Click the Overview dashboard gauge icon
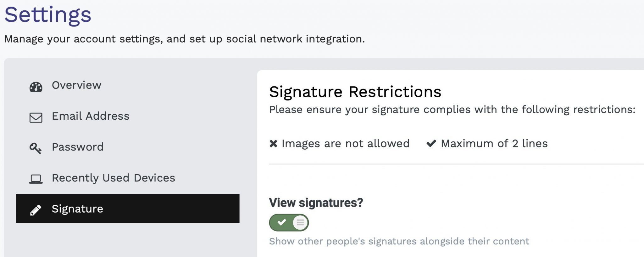The width and height of the screenshot is (644, 257). (x=36, y=87)
